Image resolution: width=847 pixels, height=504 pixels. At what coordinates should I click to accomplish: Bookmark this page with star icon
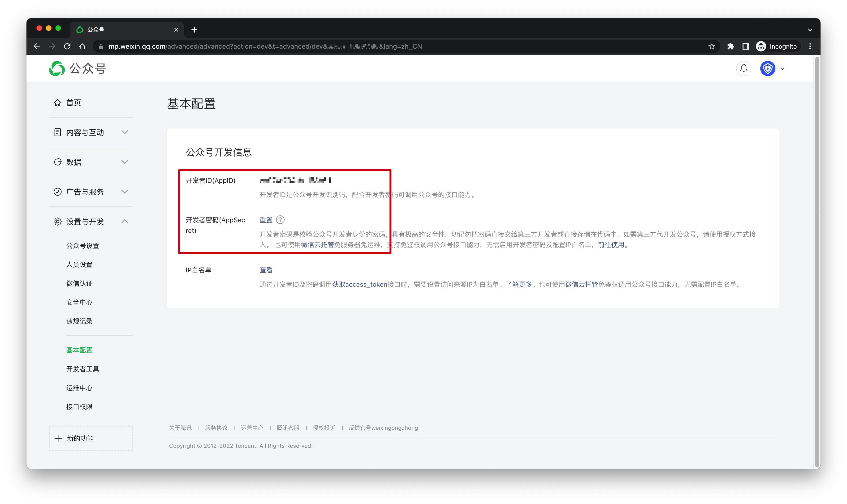(711, 47)
